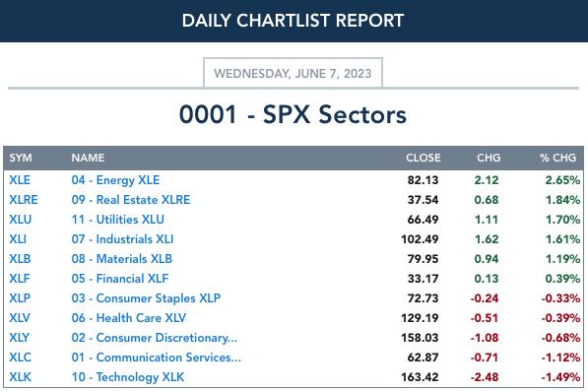
Task: Open '04 - Energy XLE' chart link
Action: tap(115, 180)
